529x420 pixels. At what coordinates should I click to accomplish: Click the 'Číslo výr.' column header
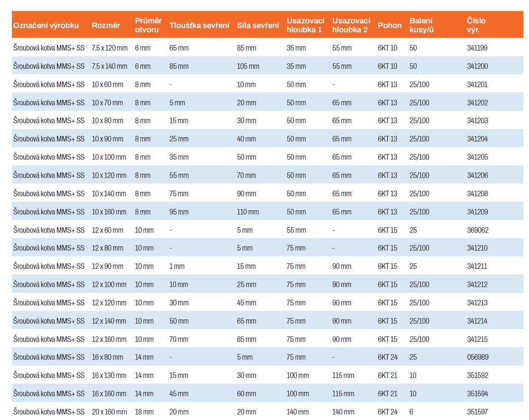pyautogui.click(x=476, y=25)
